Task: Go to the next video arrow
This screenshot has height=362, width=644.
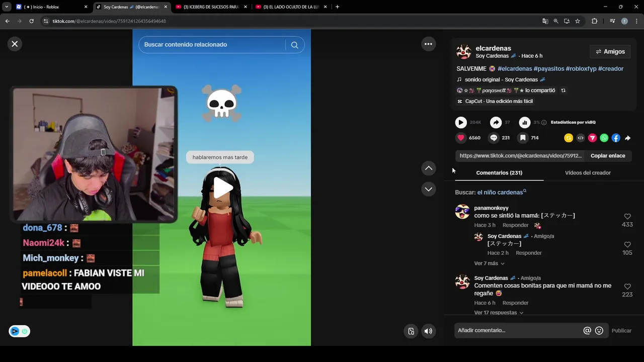Action: (x=429, y=190)
